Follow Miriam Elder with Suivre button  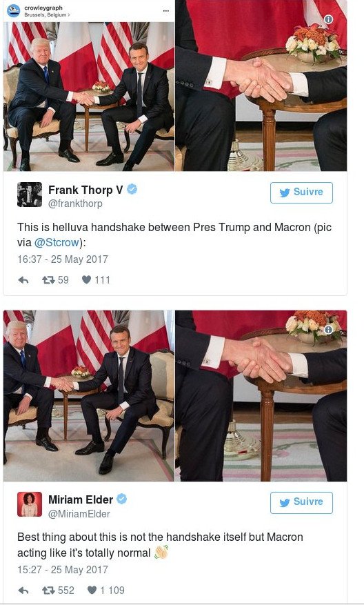301,503
